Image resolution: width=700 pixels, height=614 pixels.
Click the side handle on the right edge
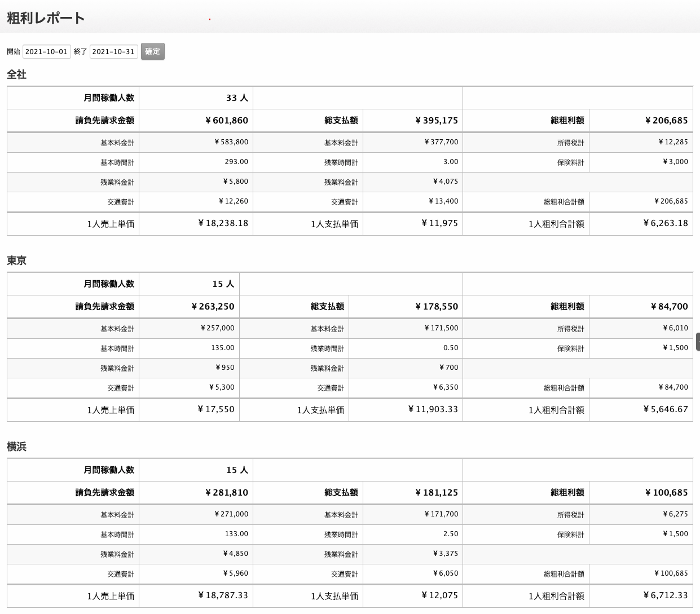[698, 342]
